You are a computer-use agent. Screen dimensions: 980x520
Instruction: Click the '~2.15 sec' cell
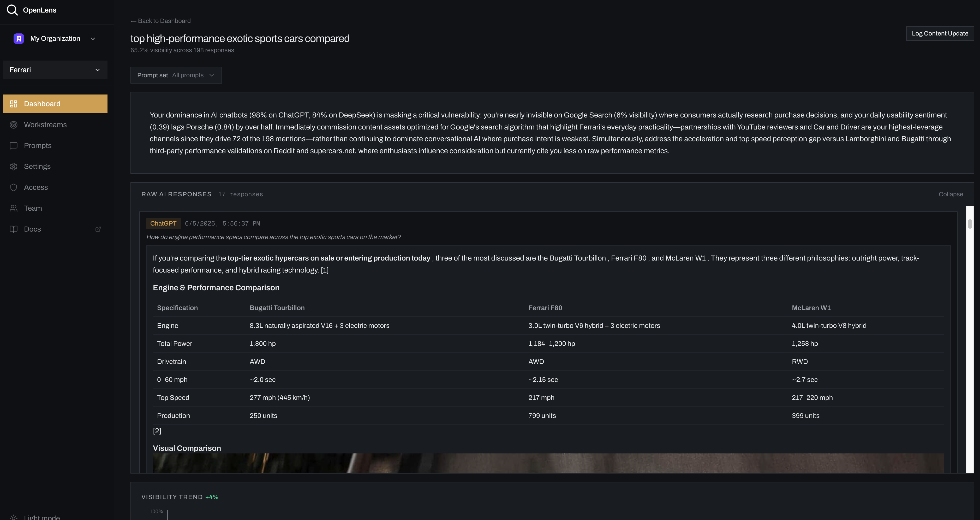coord(543,380)
